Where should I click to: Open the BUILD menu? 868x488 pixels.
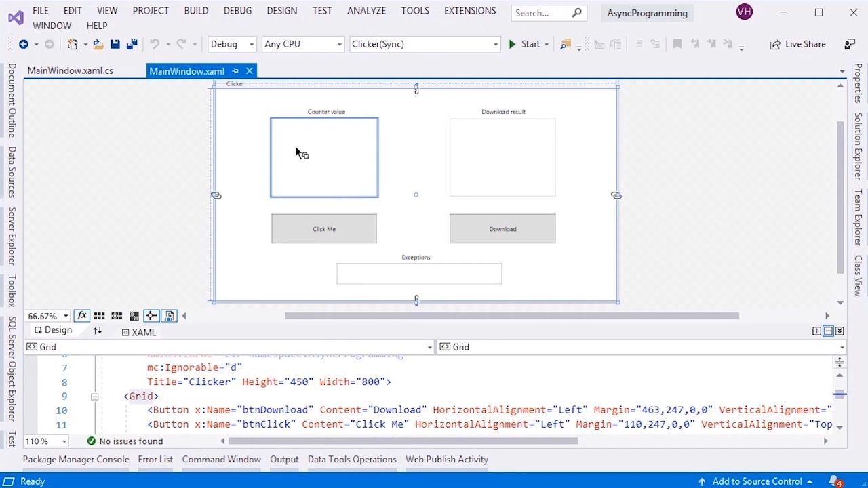[x=196, y=11]
